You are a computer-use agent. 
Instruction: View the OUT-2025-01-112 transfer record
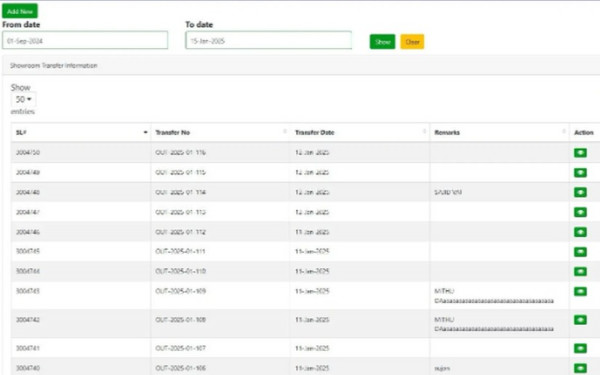pos(580,232)
